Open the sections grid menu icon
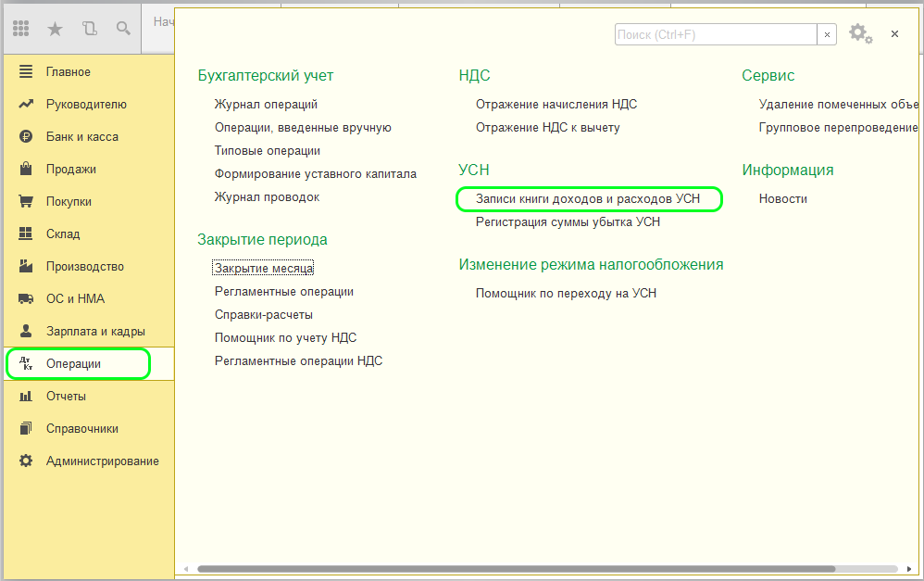 pos(21,29)
